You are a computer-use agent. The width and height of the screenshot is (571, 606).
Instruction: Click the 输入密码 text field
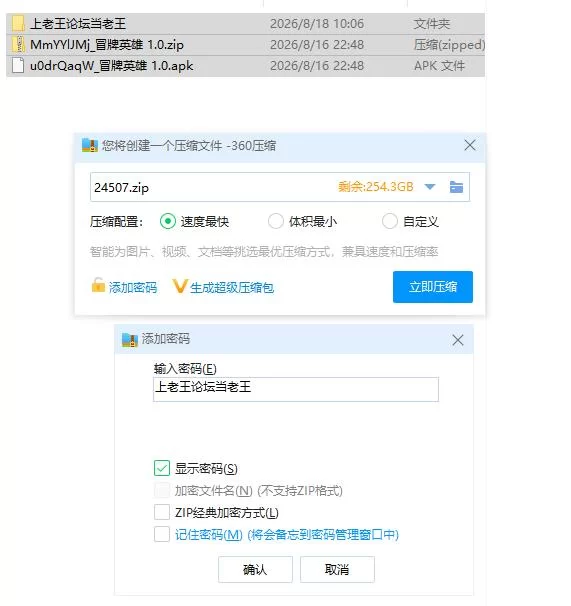click(x=296, y=390)
